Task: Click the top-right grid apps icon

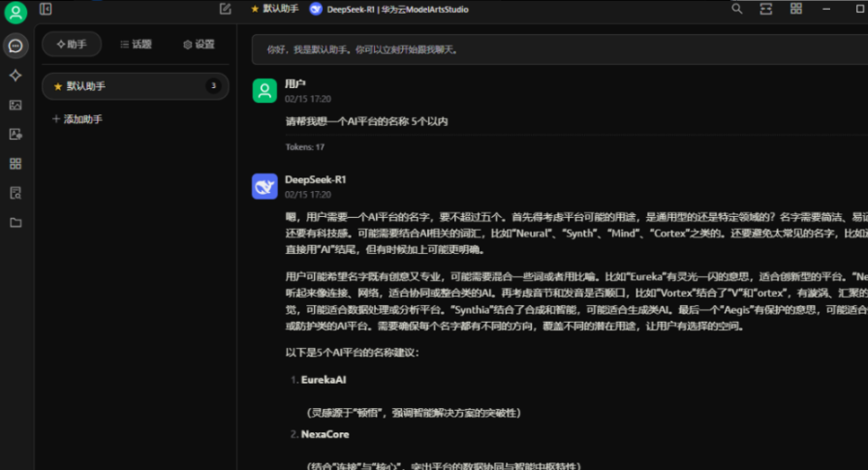Action: (796, 9)
